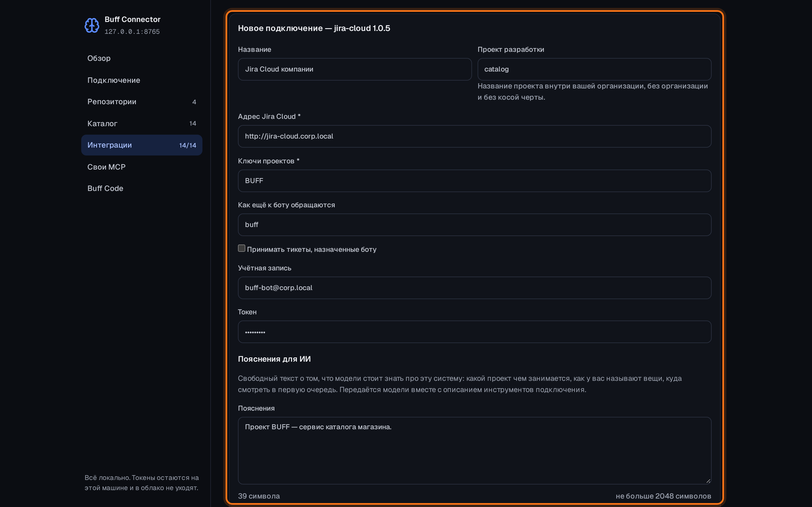
Task: Click the Учётная запись email field
Action: click(475, 288)
